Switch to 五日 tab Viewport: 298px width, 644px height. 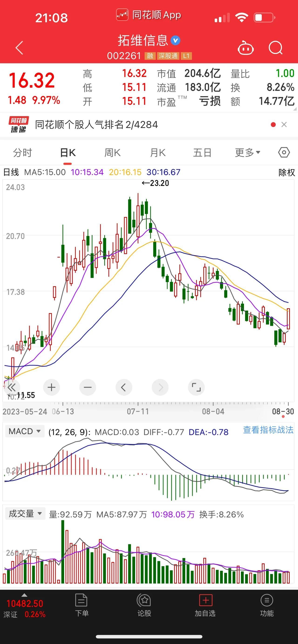[202, 153]
